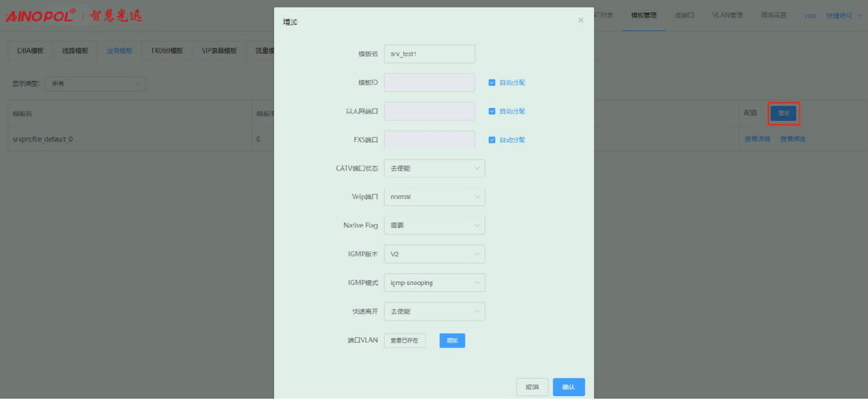Click the 取消 cancel button

tap(532, 387)
